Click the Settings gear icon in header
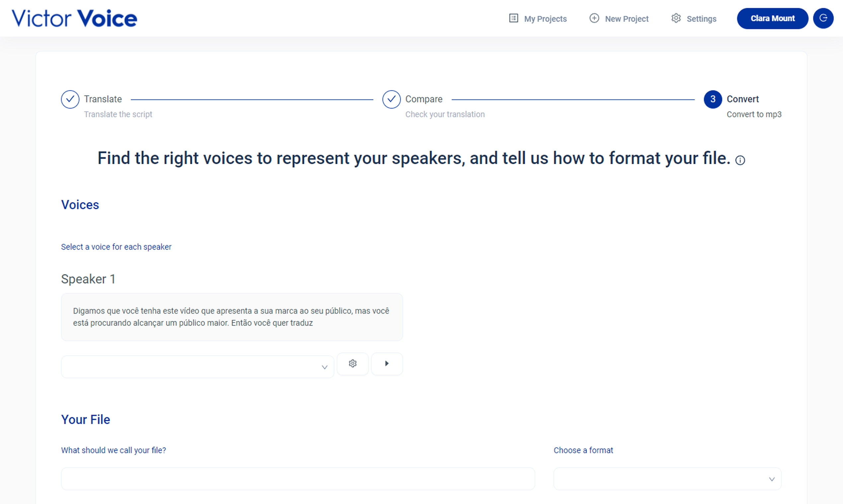This screenshot has width=843, height=504. pyautogui.click(x=676, y=18)
